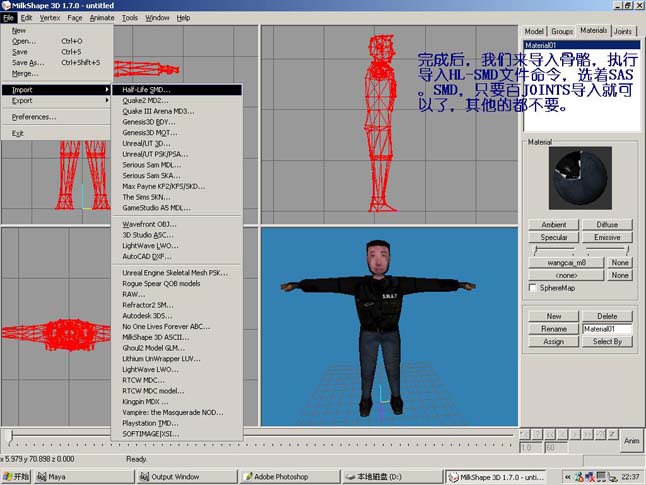The height and width of the screenshot is (485, 646).
Task: Enable the SphereMap checkbox
Action: tap(533, 288)
